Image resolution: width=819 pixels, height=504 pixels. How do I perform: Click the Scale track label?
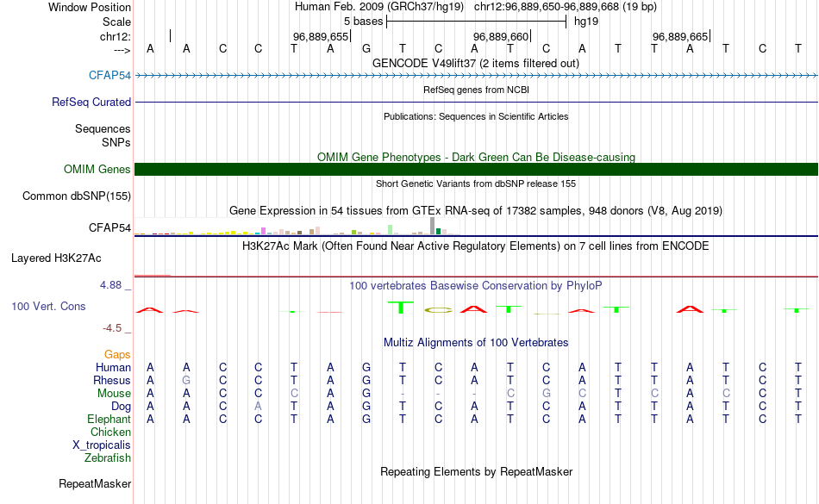[116, 22]
